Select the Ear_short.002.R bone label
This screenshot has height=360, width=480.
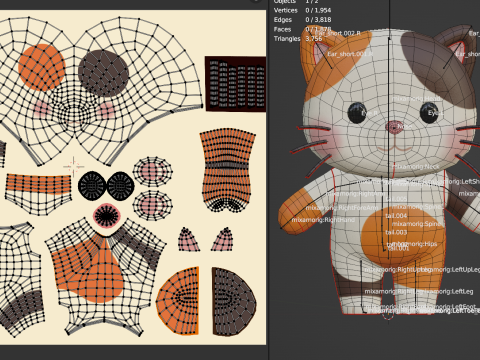coord(337,33)
